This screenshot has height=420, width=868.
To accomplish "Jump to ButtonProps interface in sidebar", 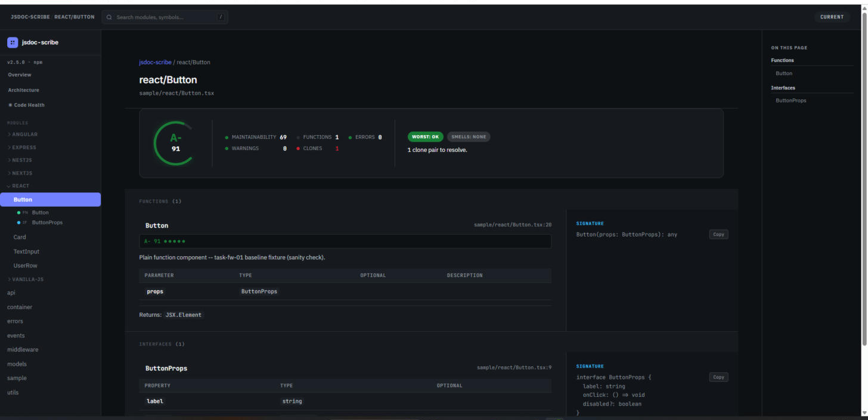I will [47, 223].
